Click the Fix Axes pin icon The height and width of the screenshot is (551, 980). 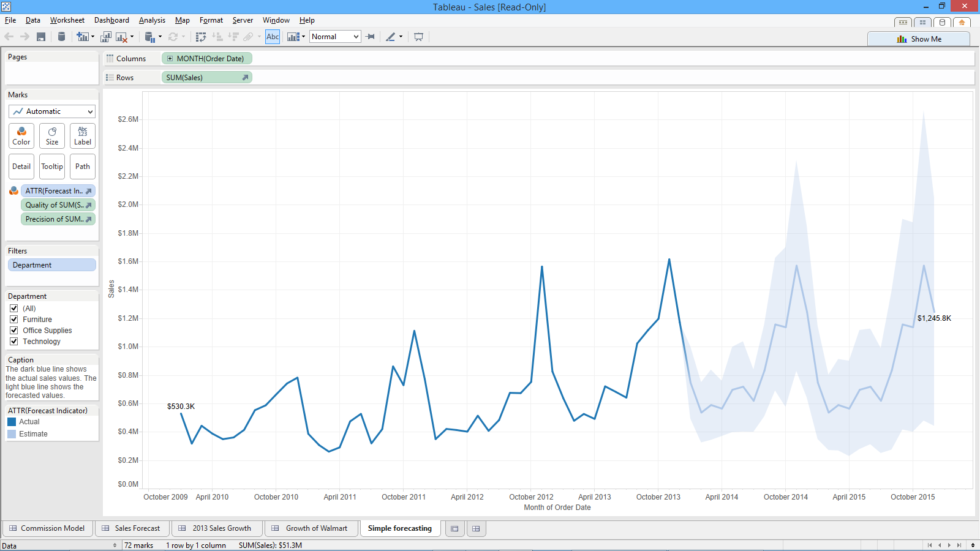(x=371, y=37)
